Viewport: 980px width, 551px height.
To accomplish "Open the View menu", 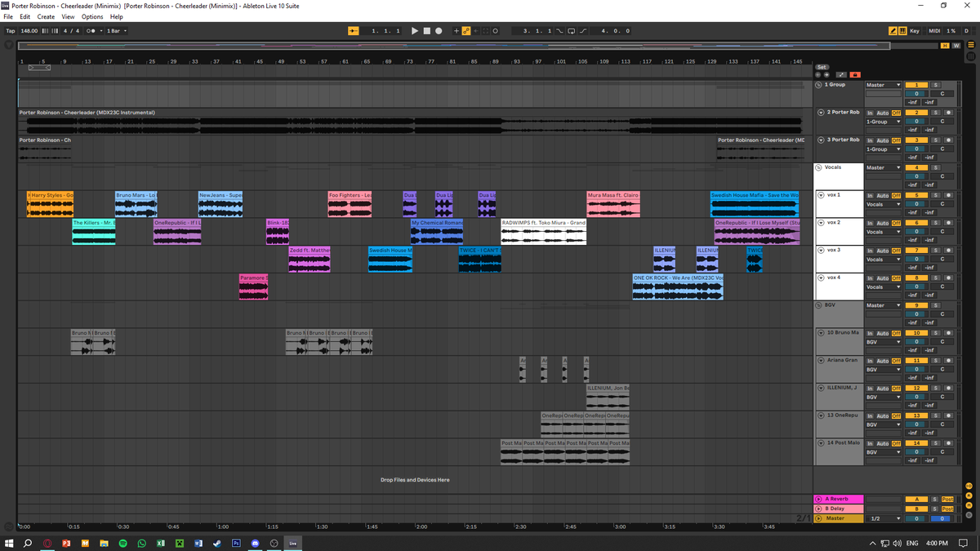I will [68, 16].
